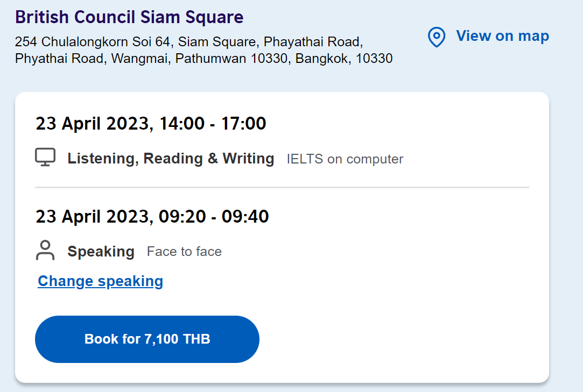583x392 pixels.
Task: Open the Change speaking link
Action: [100, 281]
